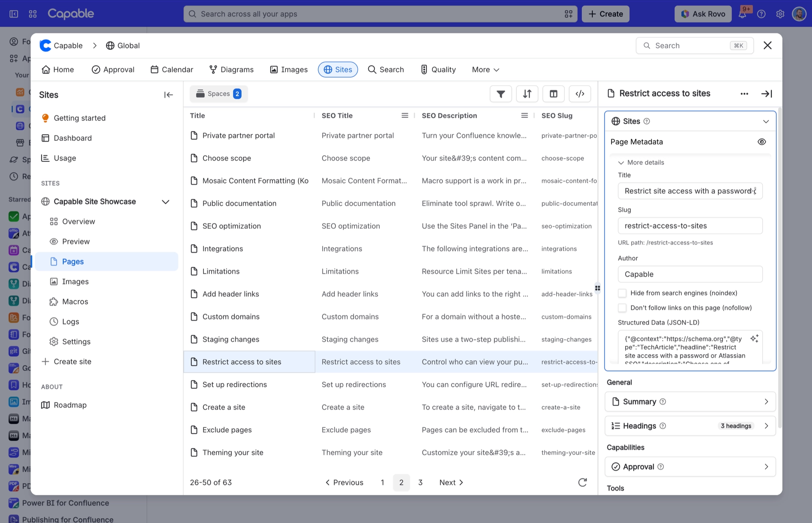Collapse the More details section
The height and width of the screenshot is (523, 812).
click(x=641, y=162)
